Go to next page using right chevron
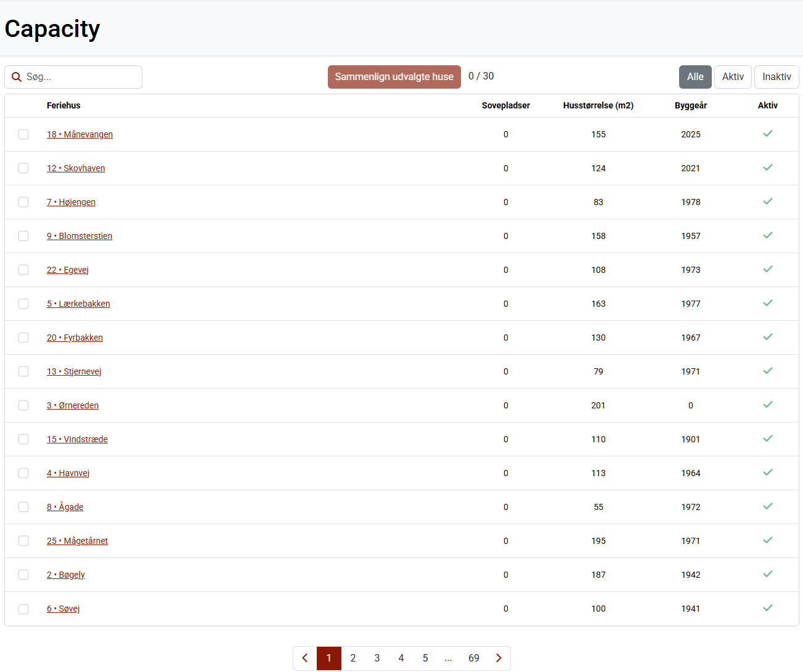The image size is (803, 672). (499, 658)
